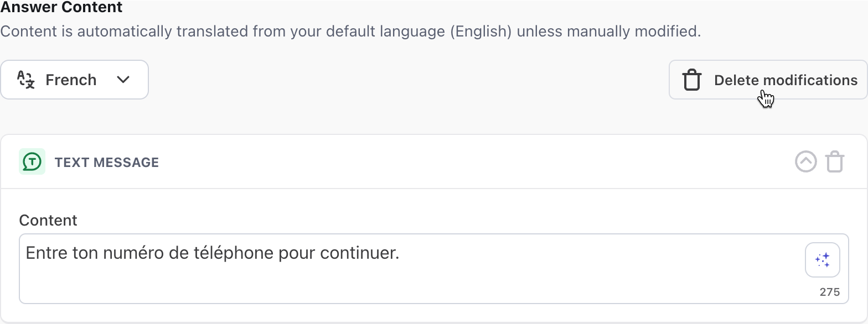Viewport: 868px width, 324px height.
Task: Open the AI sparkles assistant in the content field
Action: click(x=822, y=259)
